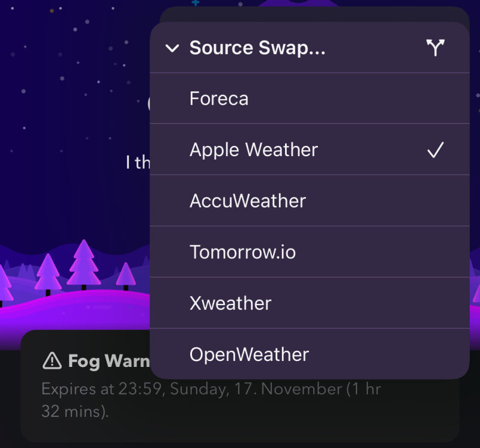Switch source to AccuWeather
480x448 pixels.
pos(310,201)
